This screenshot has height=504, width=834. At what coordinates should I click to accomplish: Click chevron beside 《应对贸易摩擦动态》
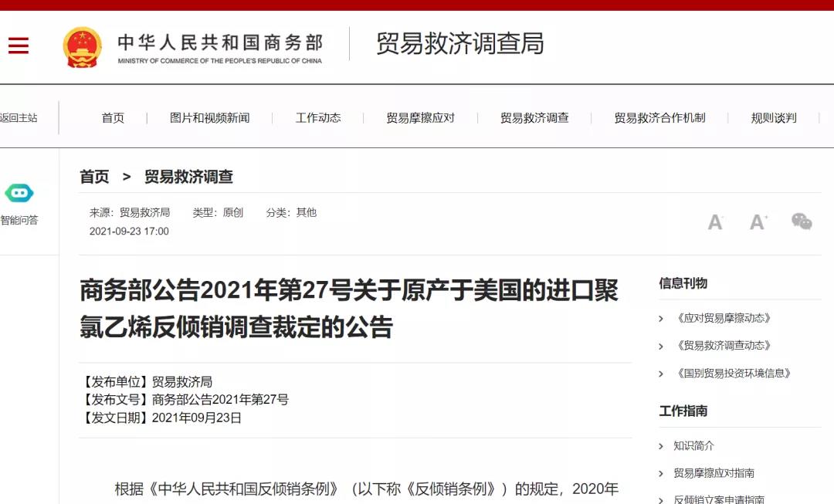[x=660, y=319]
